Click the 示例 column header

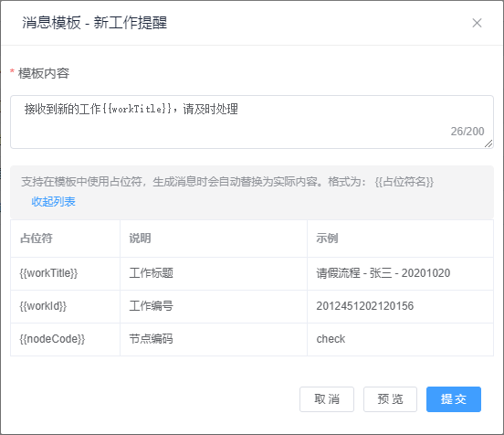(x=400, y=239)
